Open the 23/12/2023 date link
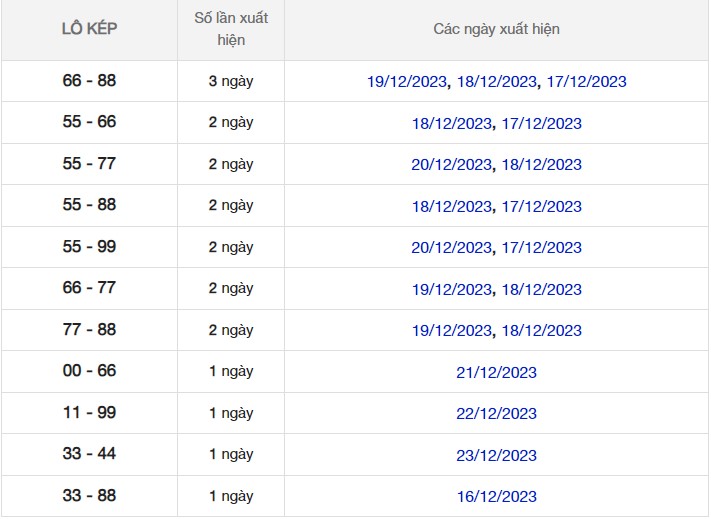The height and width of the screenshot is (519, 711). click(496, 455)
